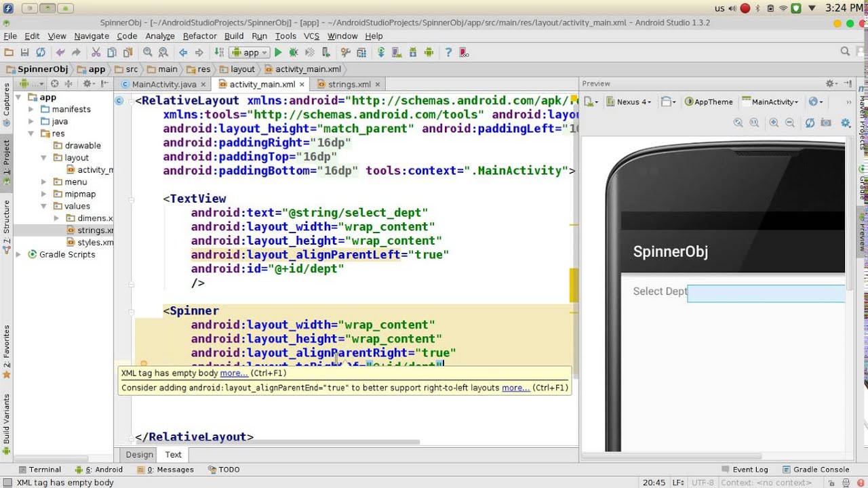
Task: Click the Redo arrow icon
Action: click(76, 52)
